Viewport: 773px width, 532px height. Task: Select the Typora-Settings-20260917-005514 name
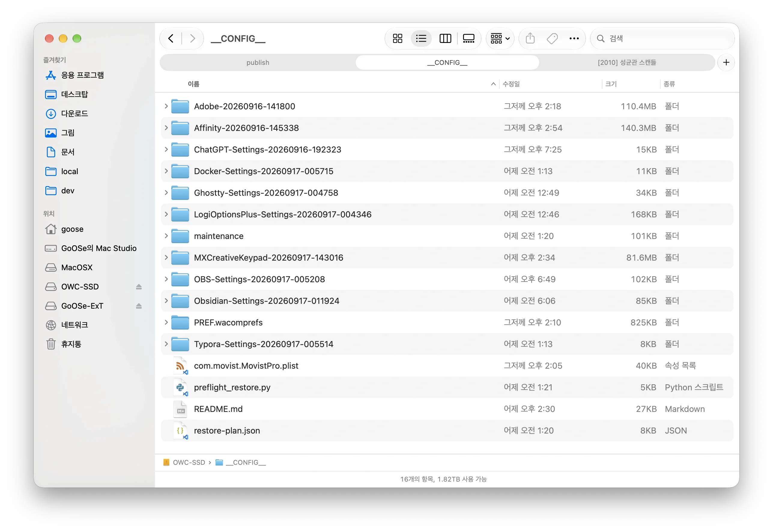264,344
